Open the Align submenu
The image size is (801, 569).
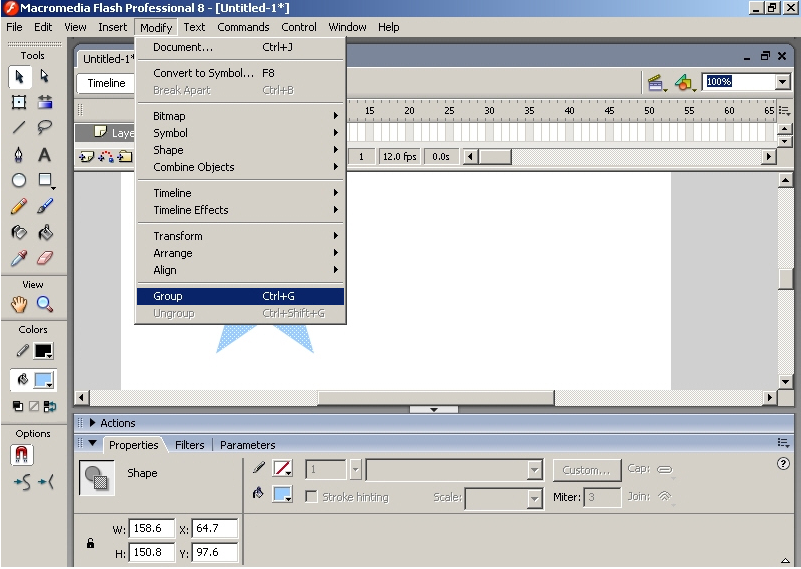[x=241, y=270]
